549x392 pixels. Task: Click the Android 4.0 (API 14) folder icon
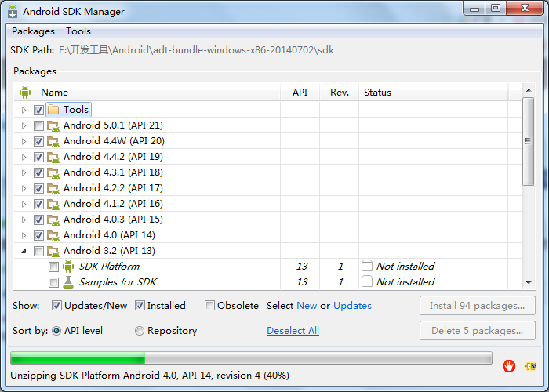(53, 235)
